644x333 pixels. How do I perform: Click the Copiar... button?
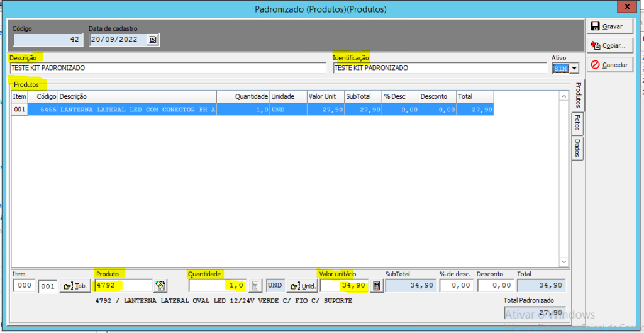coord(610,45)
